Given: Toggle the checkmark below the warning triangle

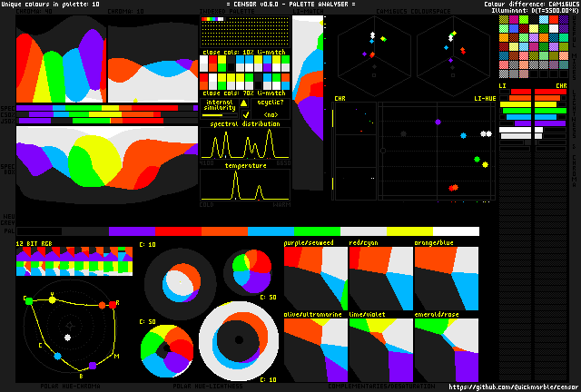Looking at the screenshot, I should click(x=244, y=115).
